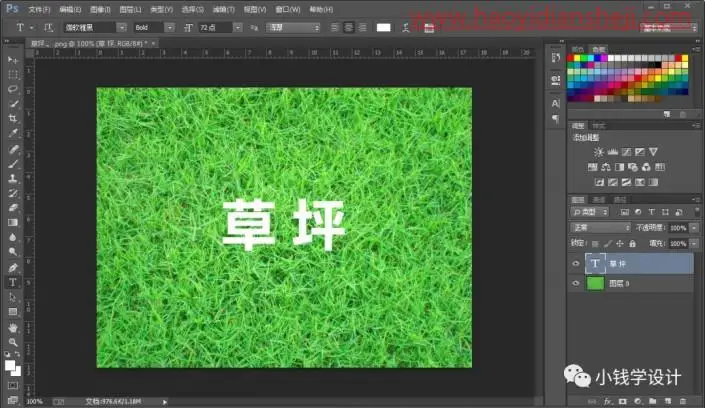Pick the red swatch in swatches panel
Screen dimensions: 705x408
571,58
